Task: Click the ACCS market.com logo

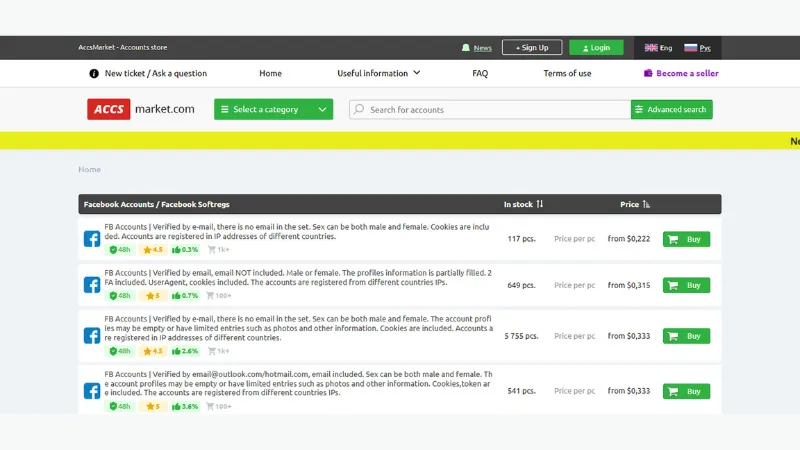Action: [140, 109]
